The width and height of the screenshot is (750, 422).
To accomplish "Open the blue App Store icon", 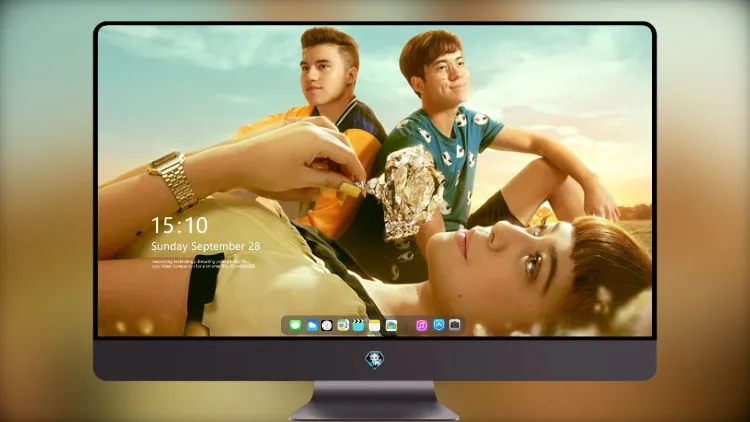I will (439, 325).
